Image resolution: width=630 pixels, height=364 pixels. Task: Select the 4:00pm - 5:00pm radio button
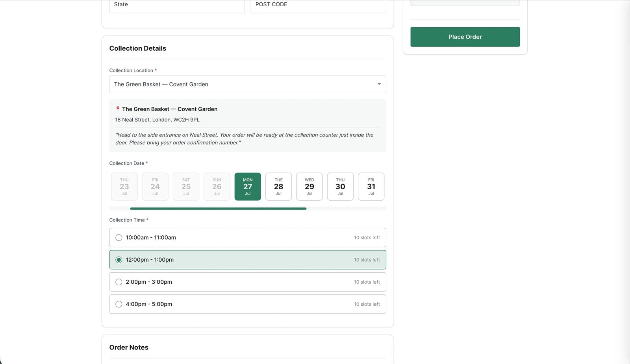click(x=119, y=304)
